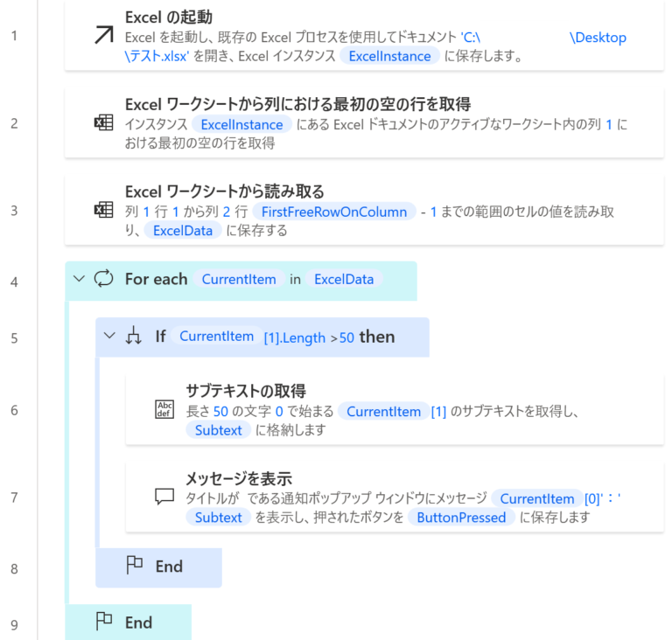Click the ExcelData variable in For each
672x640 pixels.
click(344, 280)
